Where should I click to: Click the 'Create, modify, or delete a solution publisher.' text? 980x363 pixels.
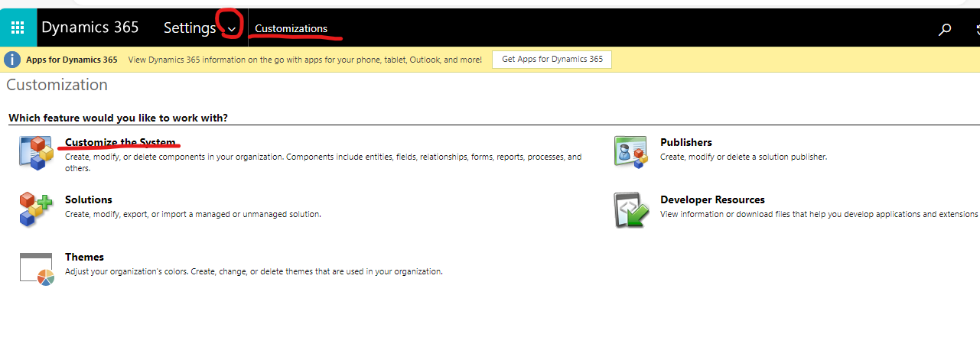coord(744,157)
